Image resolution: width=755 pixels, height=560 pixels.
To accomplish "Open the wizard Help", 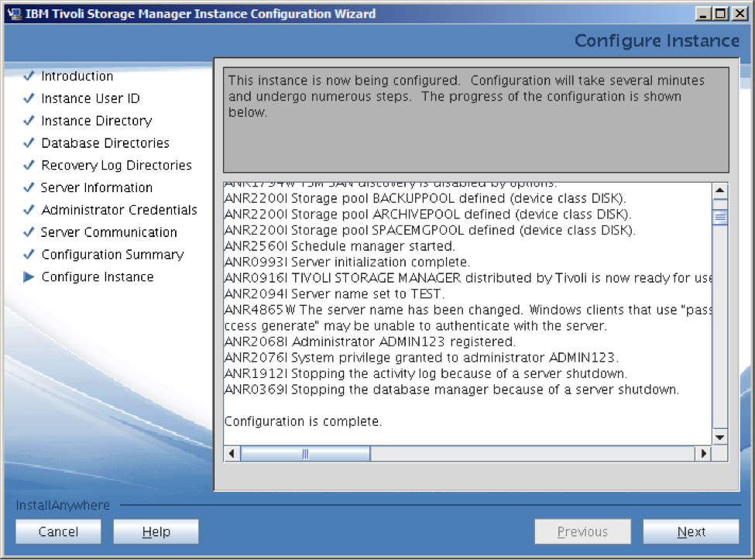I will tap(156, 531).
